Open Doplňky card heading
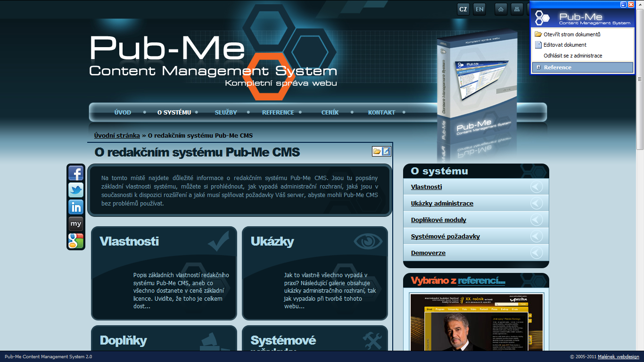The height and width of the screenshot is (362, 644). [x=123, y=340]
